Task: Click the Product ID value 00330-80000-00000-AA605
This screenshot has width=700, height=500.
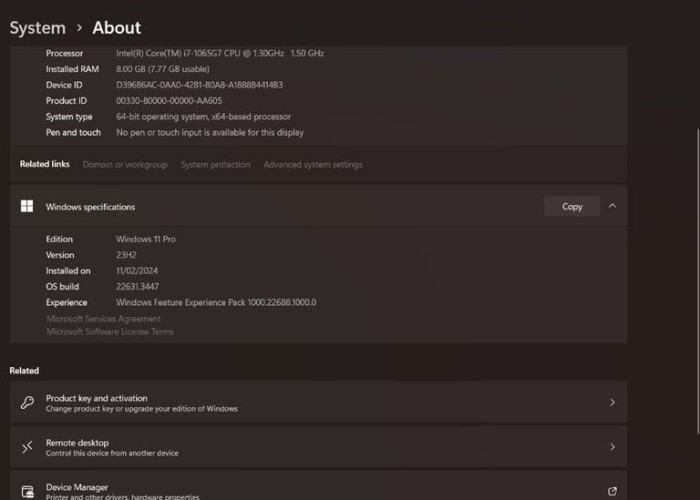Action: [169, 101]
